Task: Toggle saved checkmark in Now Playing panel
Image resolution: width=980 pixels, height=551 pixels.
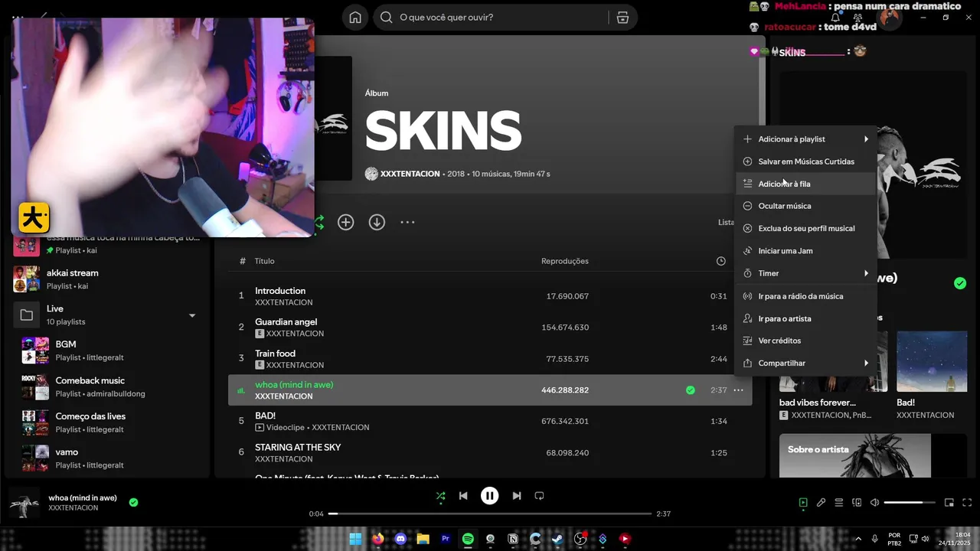Action: point(960,283)
